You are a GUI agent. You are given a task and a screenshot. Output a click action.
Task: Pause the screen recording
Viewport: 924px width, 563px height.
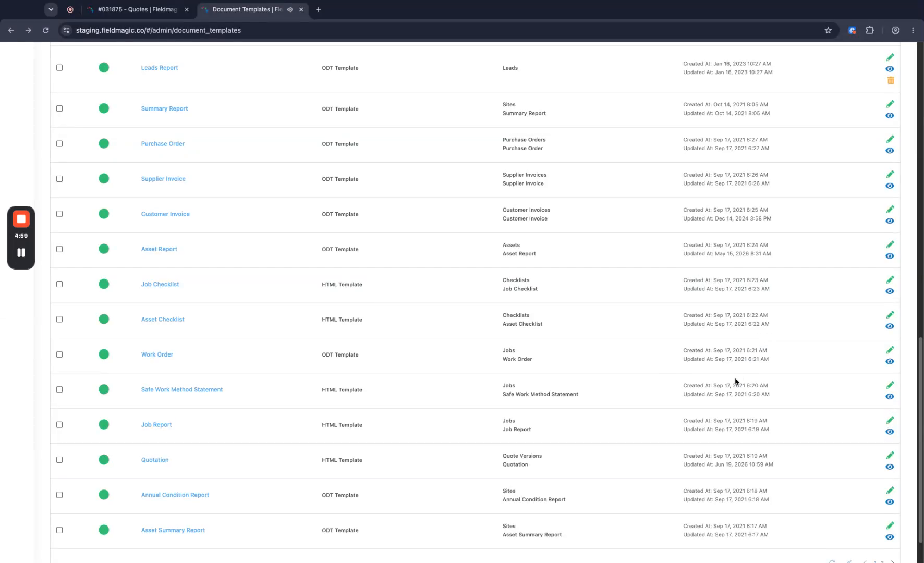[x=21, y=253]
